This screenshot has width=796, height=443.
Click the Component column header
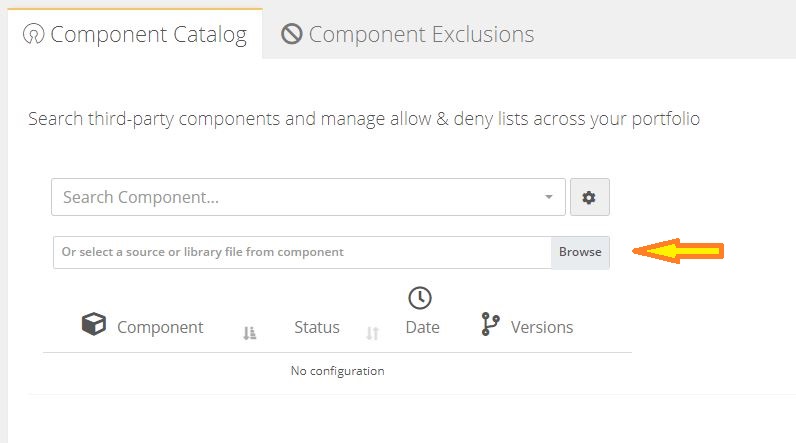point(160,327)
